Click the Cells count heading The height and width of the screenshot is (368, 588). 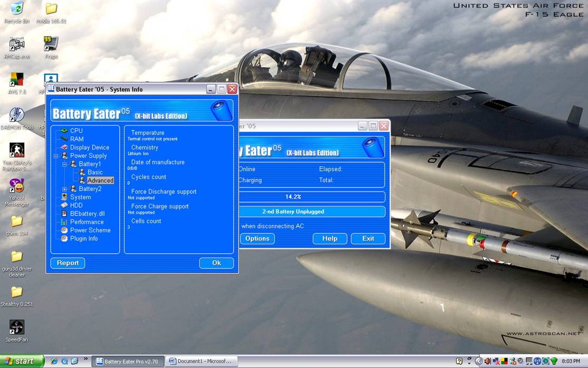pos(146,221)
